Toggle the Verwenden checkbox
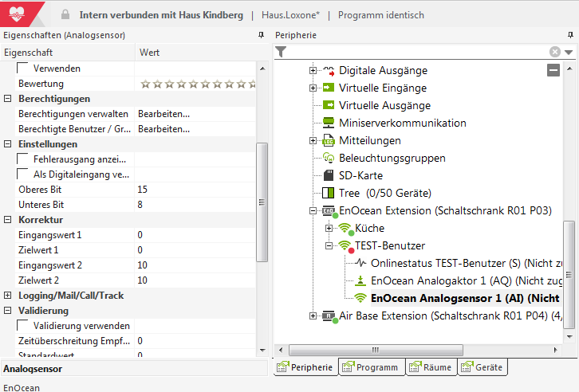The image size is (579, 392). (x=23, y=68)
